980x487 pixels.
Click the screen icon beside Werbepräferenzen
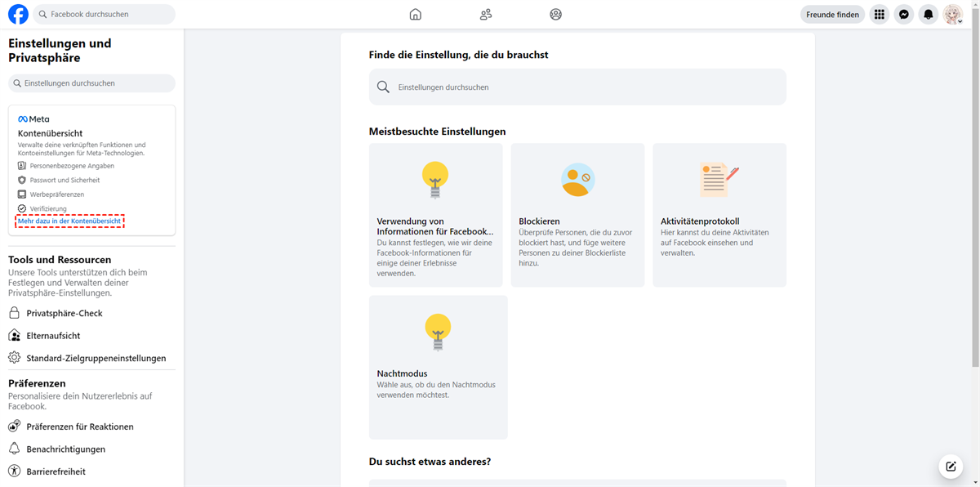22,194
